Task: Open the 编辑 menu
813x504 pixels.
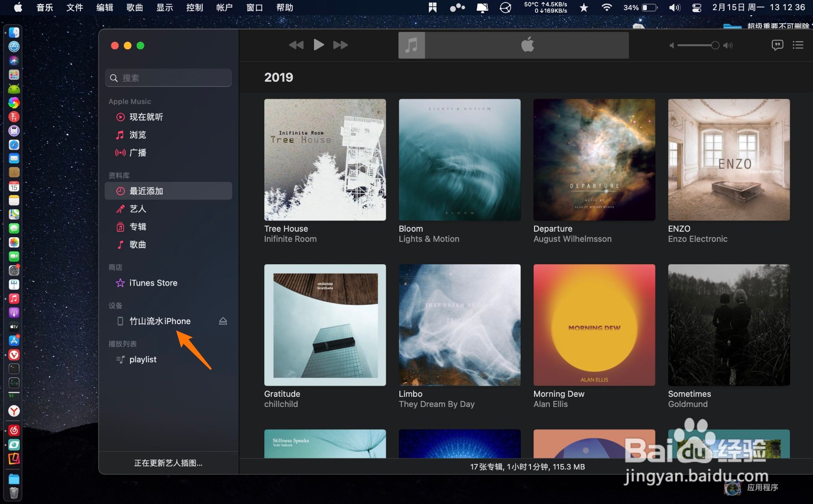Action: [105, 8]
